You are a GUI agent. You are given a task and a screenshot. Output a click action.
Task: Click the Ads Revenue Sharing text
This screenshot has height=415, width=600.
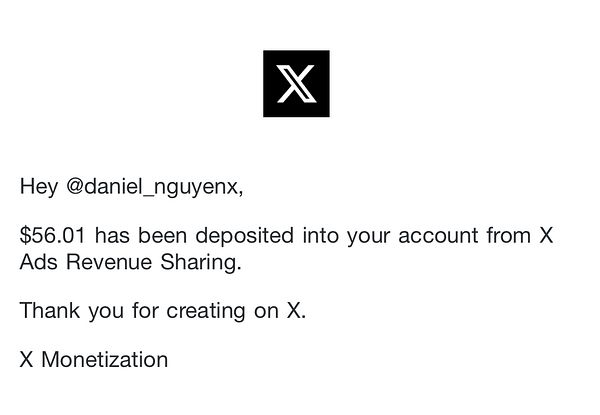130,262
